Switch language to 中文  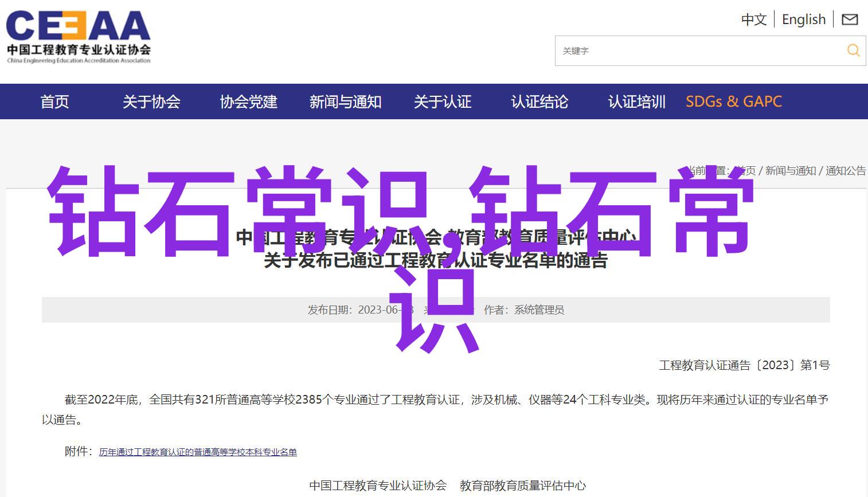pyautogui.click(x=753, y=19)
